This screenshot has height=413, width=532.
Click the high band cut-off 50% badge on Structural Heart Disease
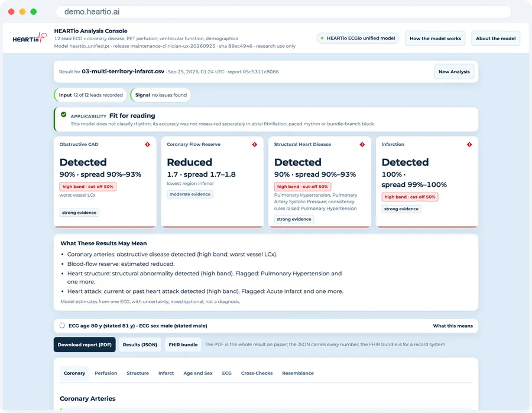302,187
